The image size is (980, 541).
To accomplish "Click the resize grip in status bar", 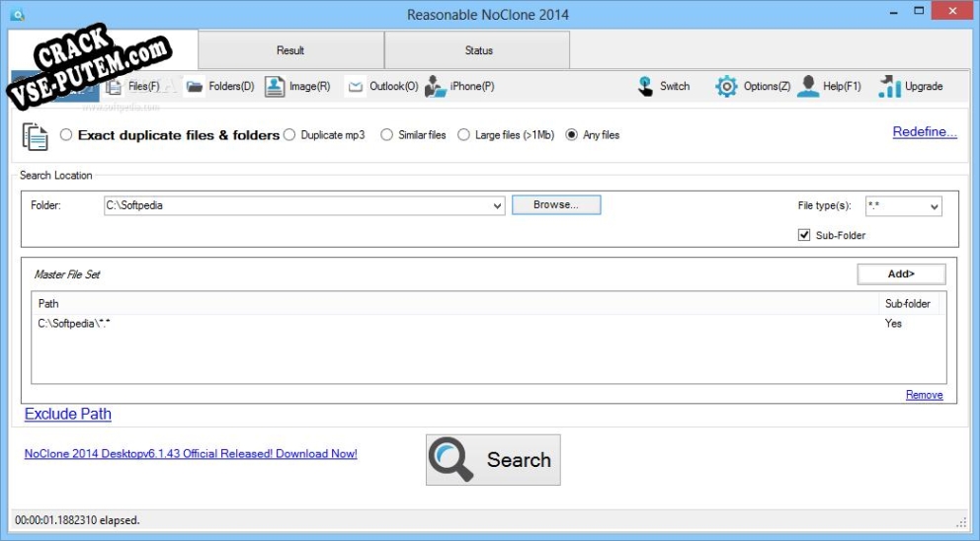I will pos(961,522).
